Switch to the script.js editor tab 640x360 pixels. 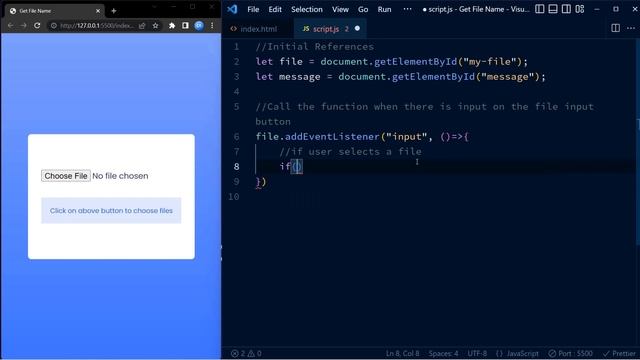pos(329,29)
